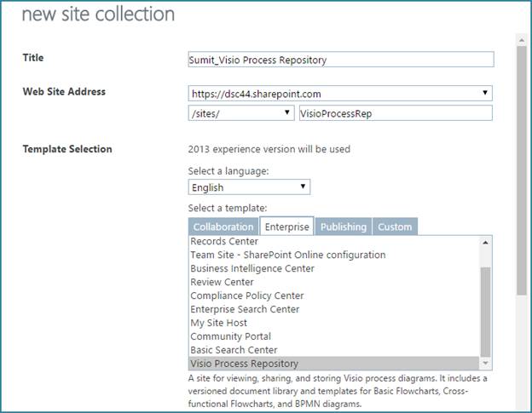Expand the /sites/ path dropdown

click(241, 112)
